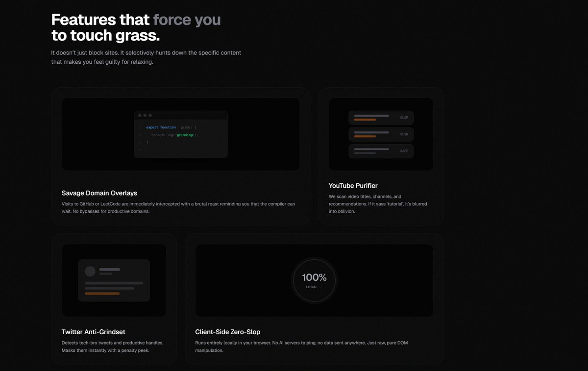588x371 pixels.
Task: Click the orange highlighted line in mock tweet
Action: 102,294
